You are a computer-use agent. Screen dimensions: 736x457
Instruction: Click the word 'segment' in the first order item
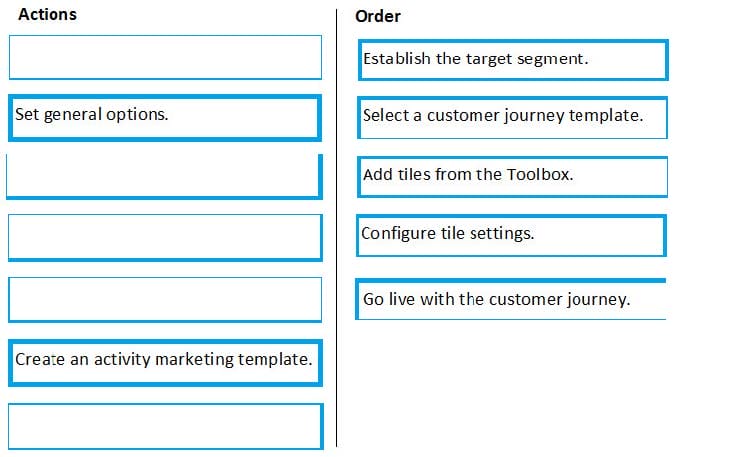[x=550, y=59]
